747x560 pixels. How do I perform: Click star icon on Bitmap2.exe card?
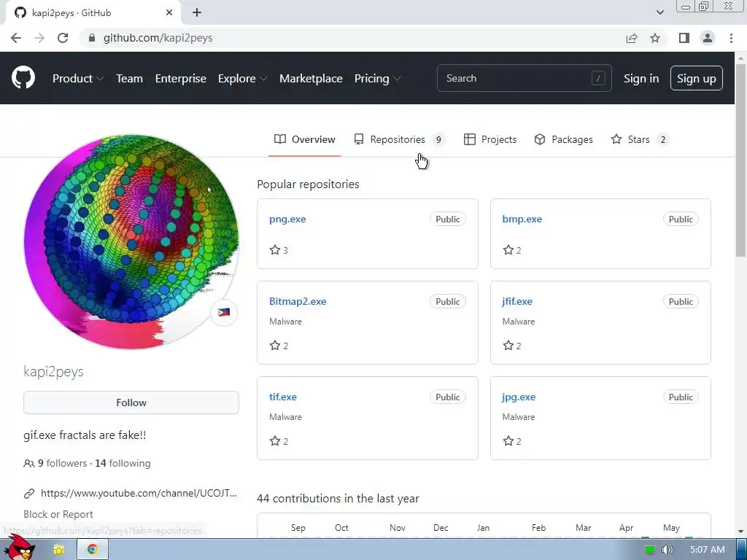coord(275,346)
